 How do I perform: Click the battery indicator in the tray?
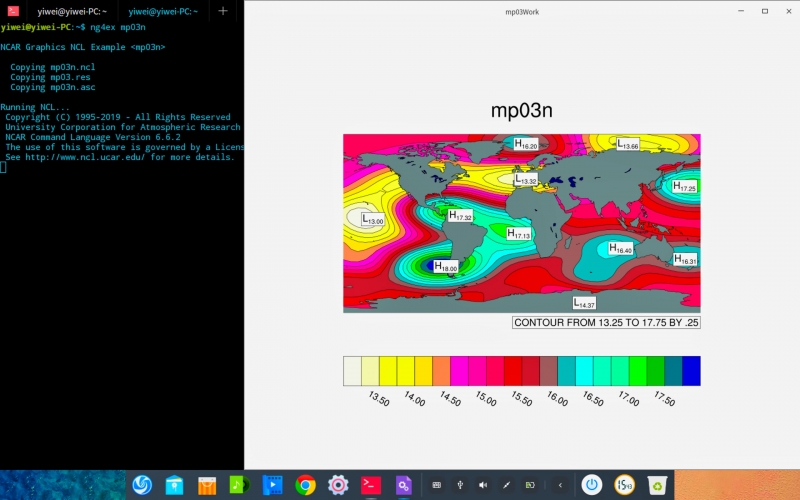point(530,485)
